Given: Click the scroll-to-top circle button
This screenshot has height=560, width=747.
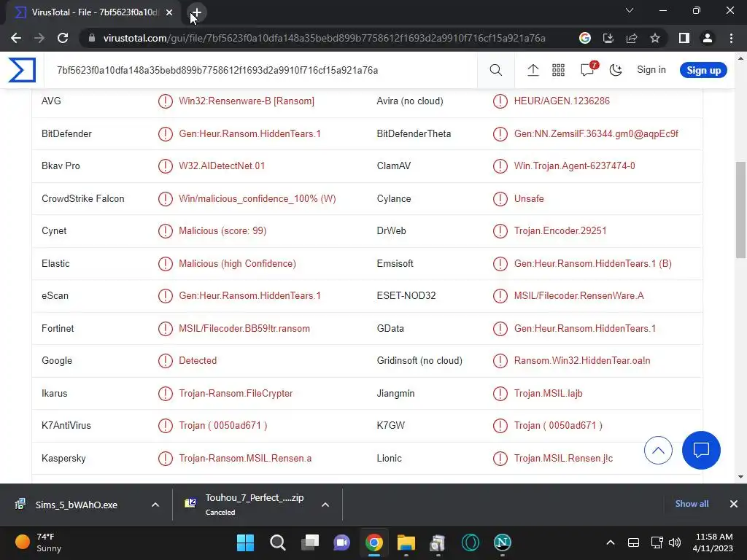Looking at the screenshot, I should tap(658, 450).
